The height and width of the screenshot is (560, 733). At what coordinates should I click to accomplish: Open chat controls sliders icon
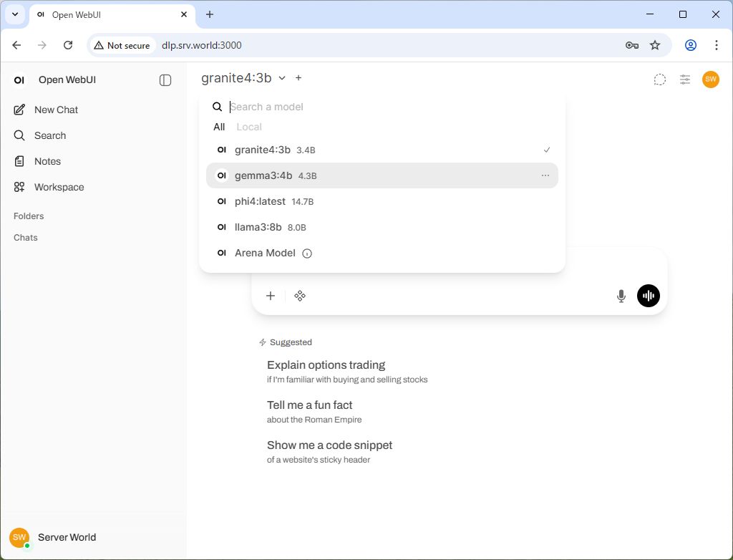[685, 79]
